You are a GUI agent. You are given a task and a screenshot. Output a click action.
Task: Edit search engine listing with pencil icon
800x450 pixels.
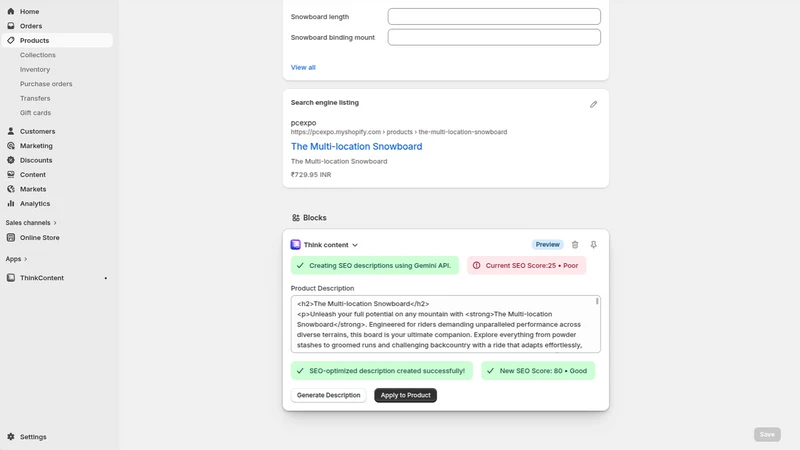pyautogui.click(x=593, y=104)
